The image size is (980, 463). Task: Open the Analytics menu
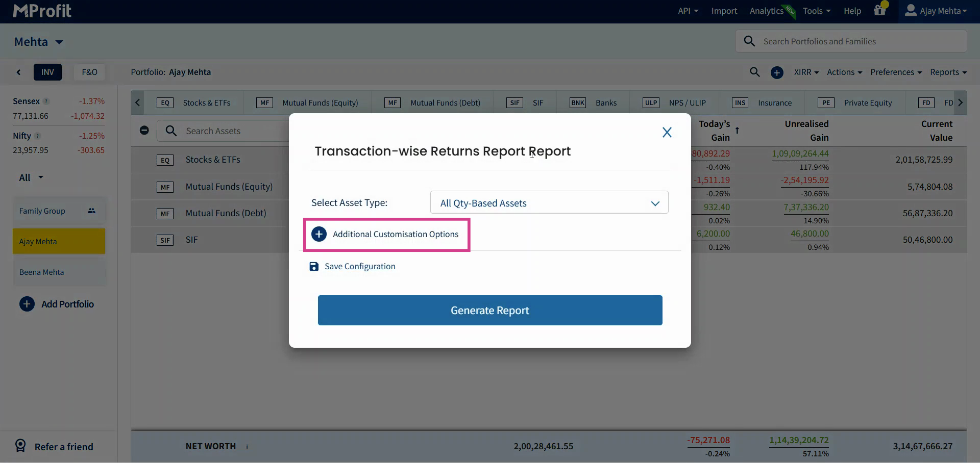click(x=767, y=11)
